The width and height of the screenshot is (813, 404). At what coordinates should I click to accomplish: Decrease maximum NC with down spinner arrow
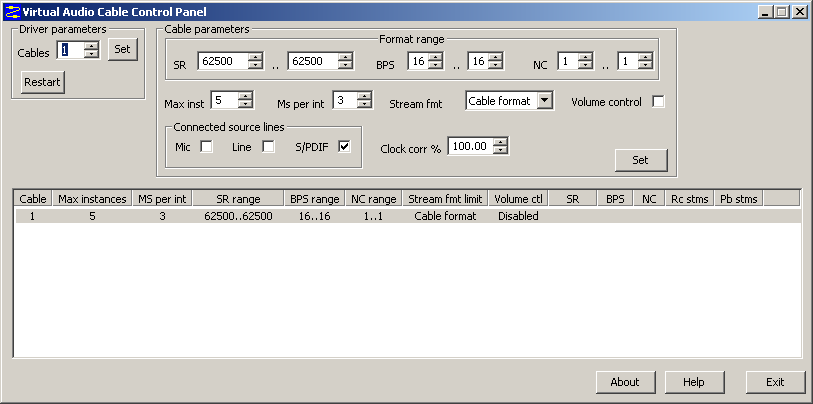tap(645, 65)
